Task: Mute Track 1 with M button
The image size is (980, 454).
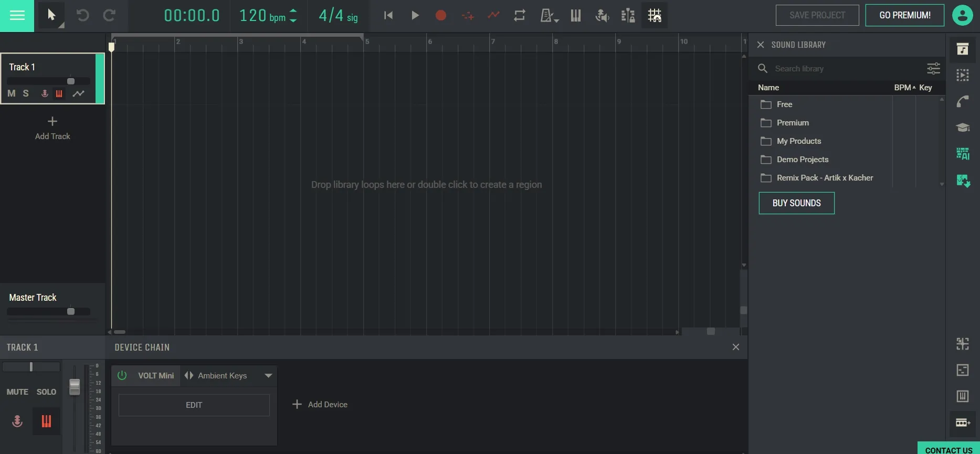Action: pyautogui.click(x=12, y=93)
